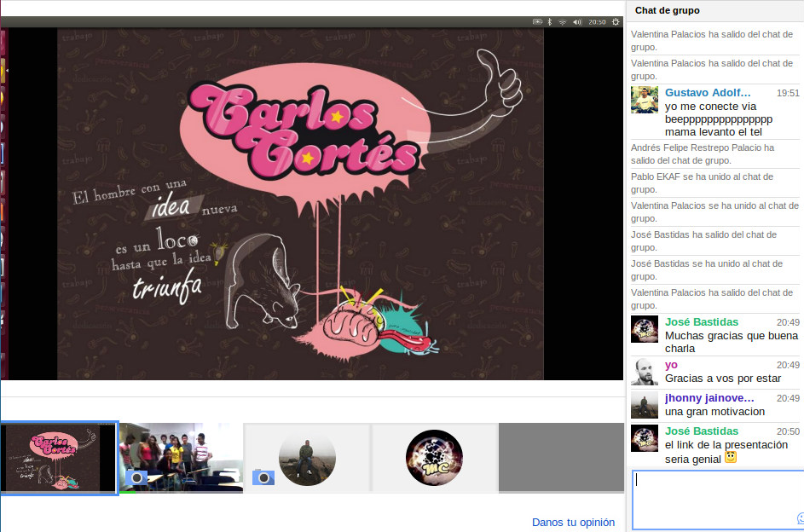Select the classroom group video thumbnail
The image size is (804, 532).
coord(181,458)
